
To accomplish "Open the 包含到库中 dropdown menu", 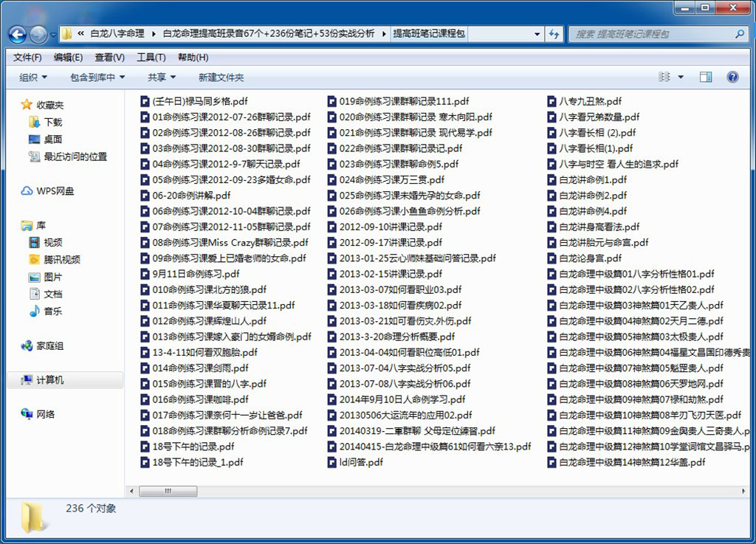I will (98, 78).
